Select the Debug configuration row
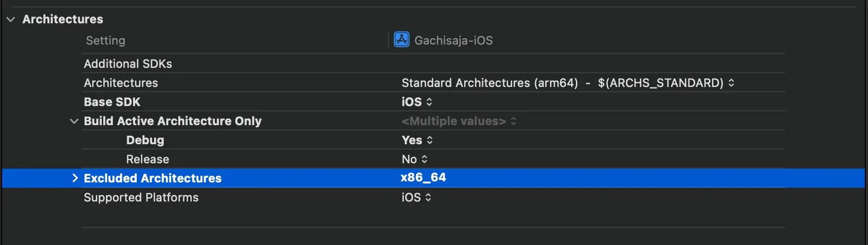 click(145, 141)
